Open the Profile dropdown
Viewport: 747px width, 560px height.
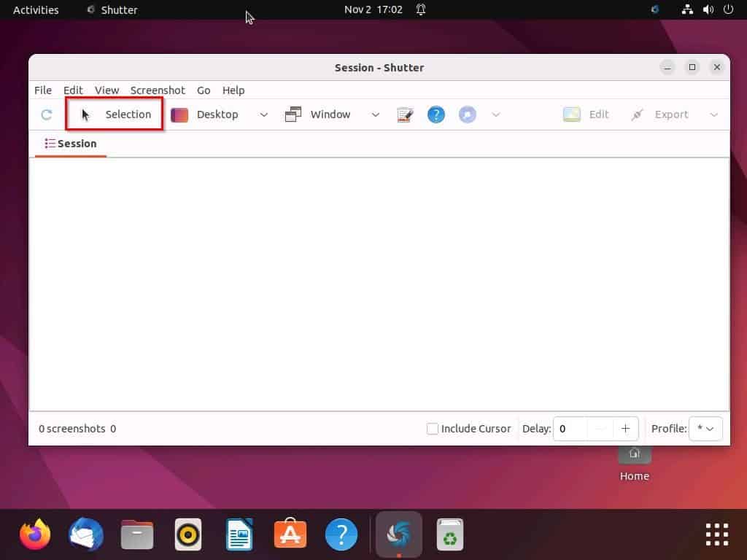click(705, 429)
